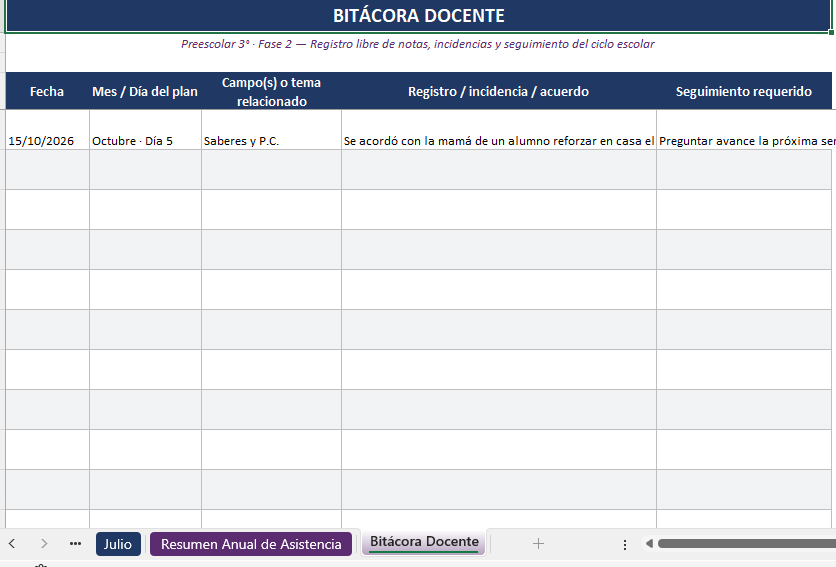Go to the next sheet tab arrow

click(x=44, y=544)
